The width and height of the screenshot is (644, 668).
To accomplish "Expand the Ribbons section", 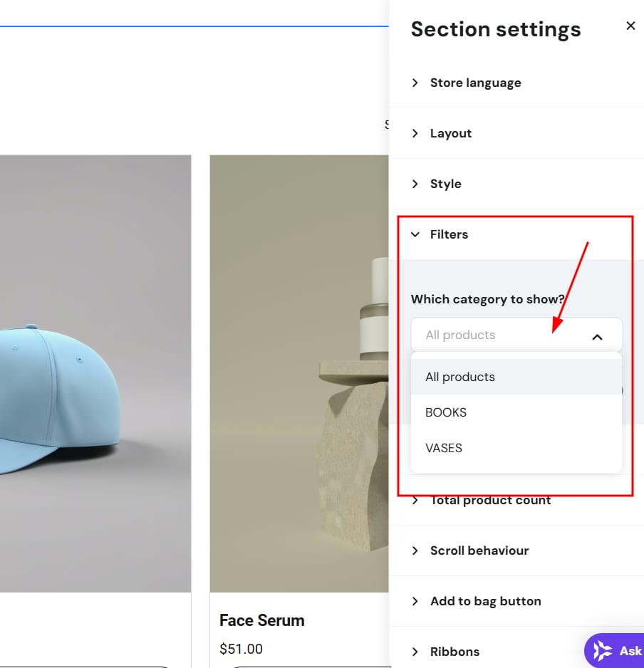I will point(455,652).
